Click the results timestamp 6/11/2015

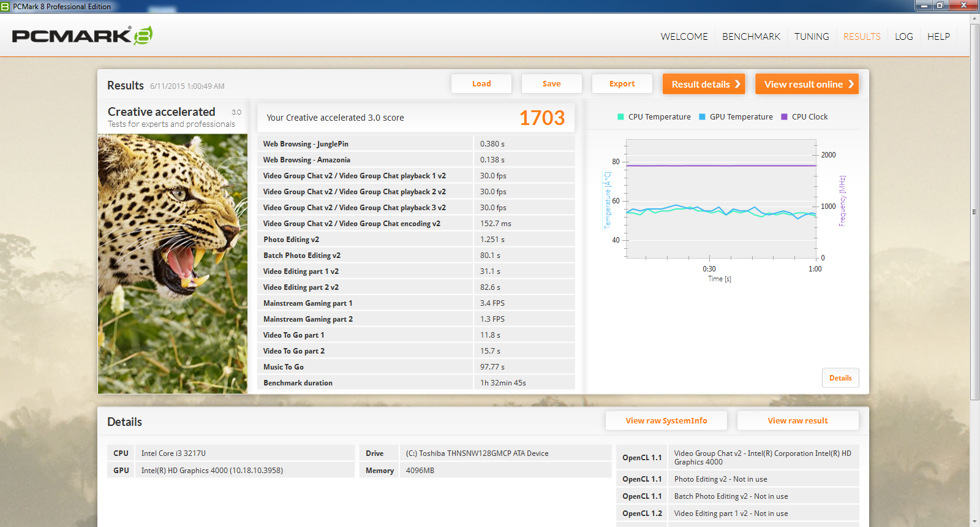tap(187, 86)
